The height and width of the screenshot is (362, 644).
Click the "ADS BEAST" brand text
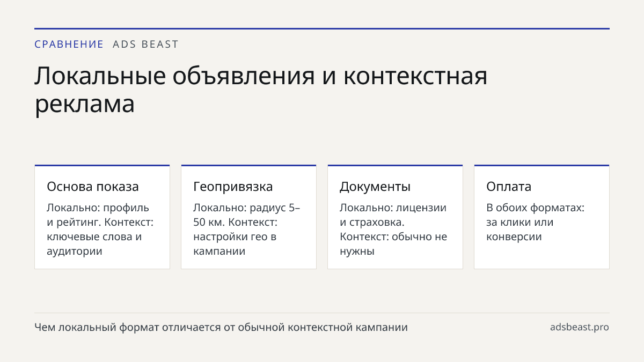tap(145, 45)
